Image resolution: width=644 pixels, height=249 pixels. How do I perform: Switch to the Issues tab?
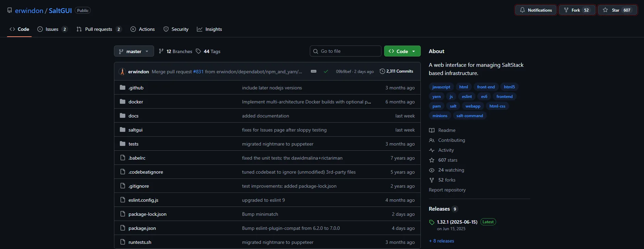coord(52,29)
